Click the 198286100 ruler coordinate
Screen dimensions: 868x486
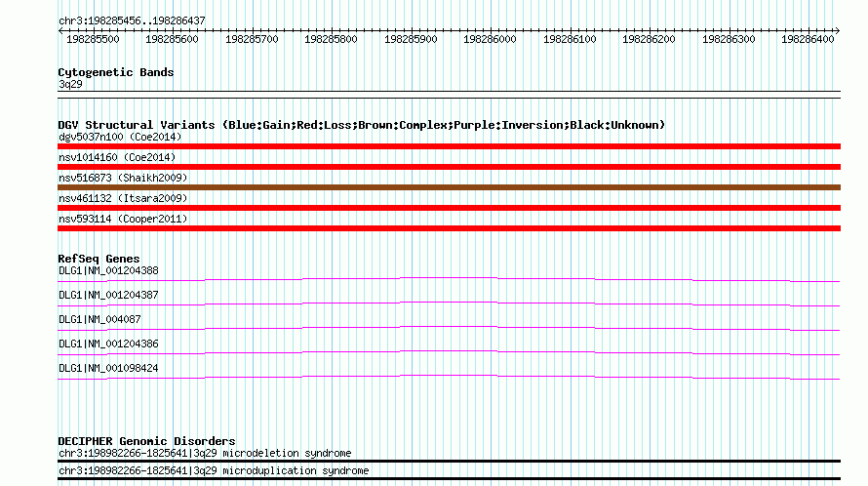[x=569, y=39]
